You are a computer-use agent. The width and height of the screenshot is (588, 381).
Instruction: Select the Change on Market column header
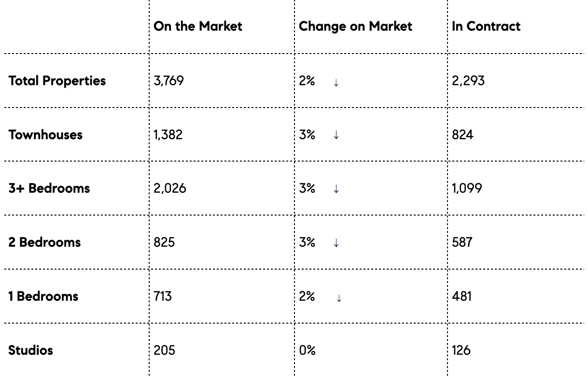[356, 26]
